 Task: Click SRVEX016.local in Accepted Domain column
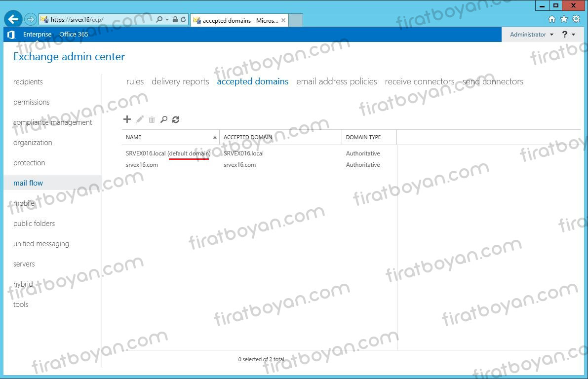(x=243, y=153)
